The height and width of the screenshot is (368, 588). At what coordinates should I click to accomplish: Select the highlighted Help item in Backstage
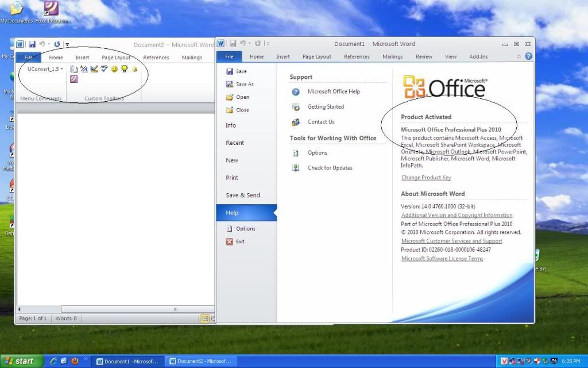(x=246, y=213)
